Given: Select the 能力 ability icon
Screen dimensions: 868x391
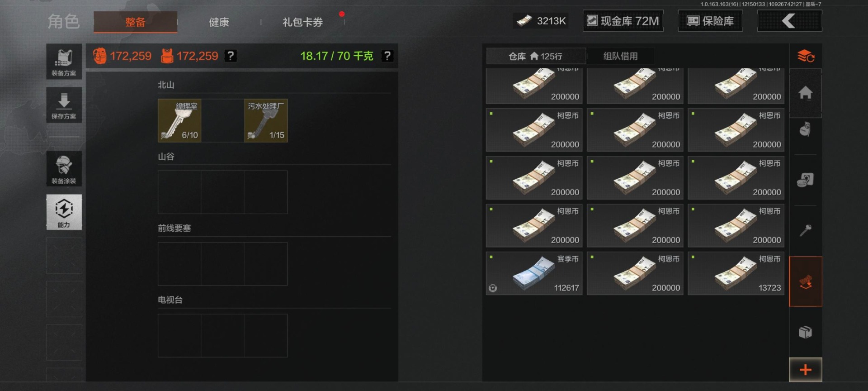Looking at the screenshot, I should (64, 212).
